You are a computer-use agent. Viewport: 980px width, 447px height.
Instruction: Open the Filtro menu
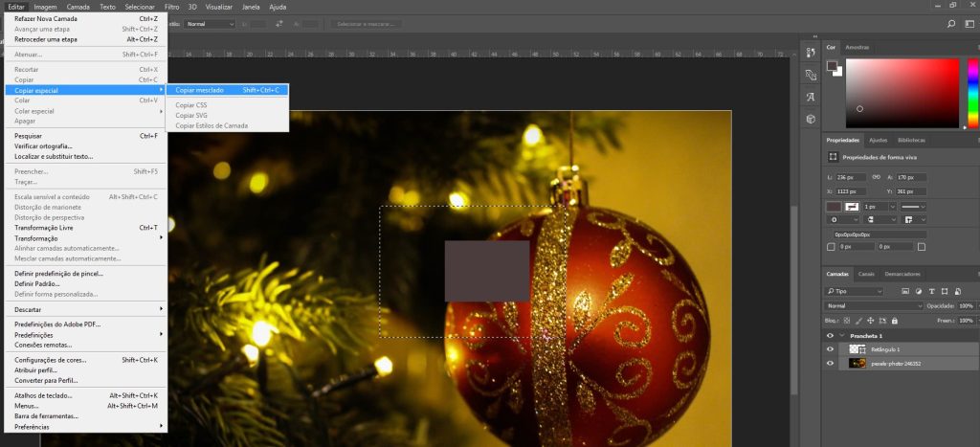[171, 7]
